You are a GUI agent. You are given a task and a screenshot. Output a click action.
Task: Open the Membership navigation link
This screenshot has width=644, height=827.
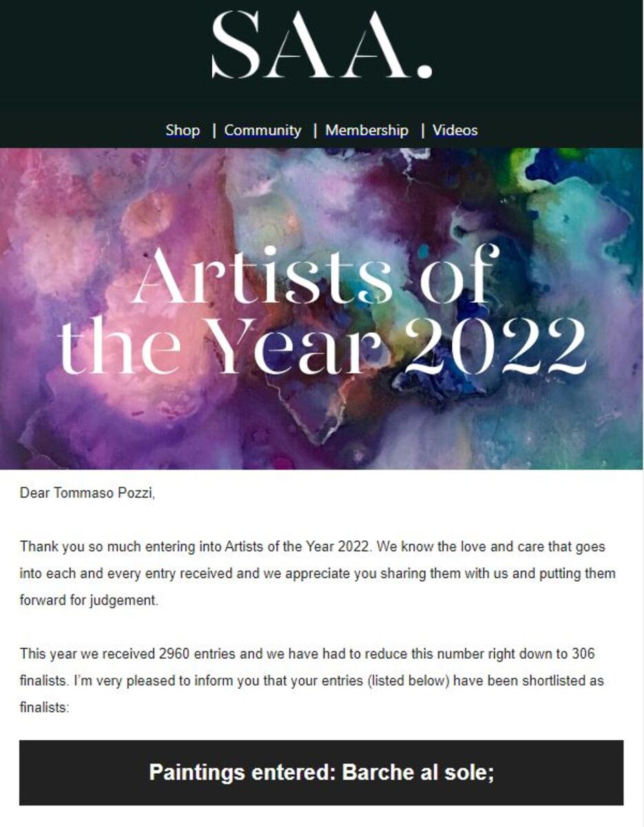[x=366, y=130]
